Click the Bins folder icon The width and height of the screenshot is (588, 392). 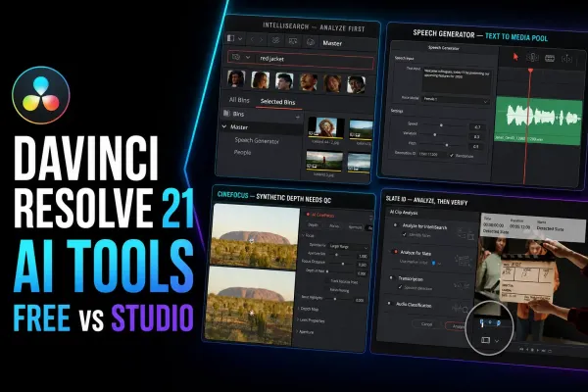coord(227,113)
